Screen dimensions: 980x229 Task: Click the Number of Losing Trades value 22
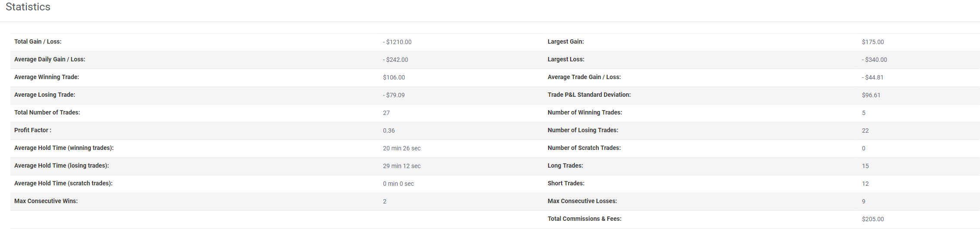[x=865, y=130]
